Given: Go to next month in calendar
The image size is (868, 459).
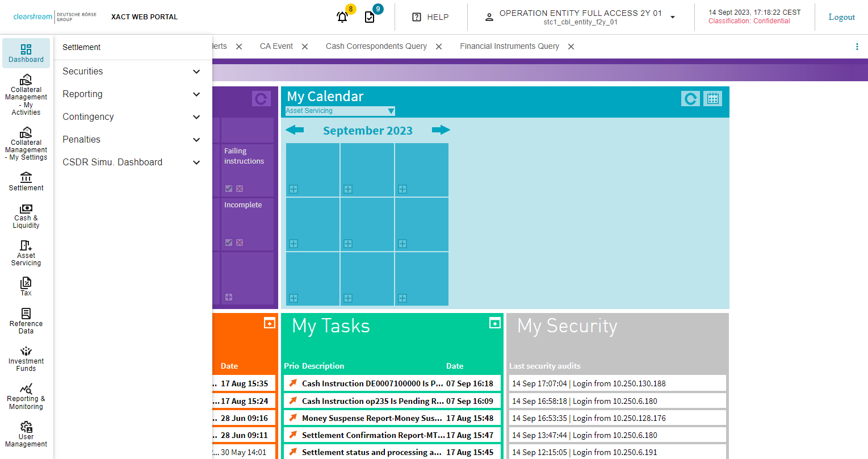Looking at the screenshot, I should tap(441, 130).
